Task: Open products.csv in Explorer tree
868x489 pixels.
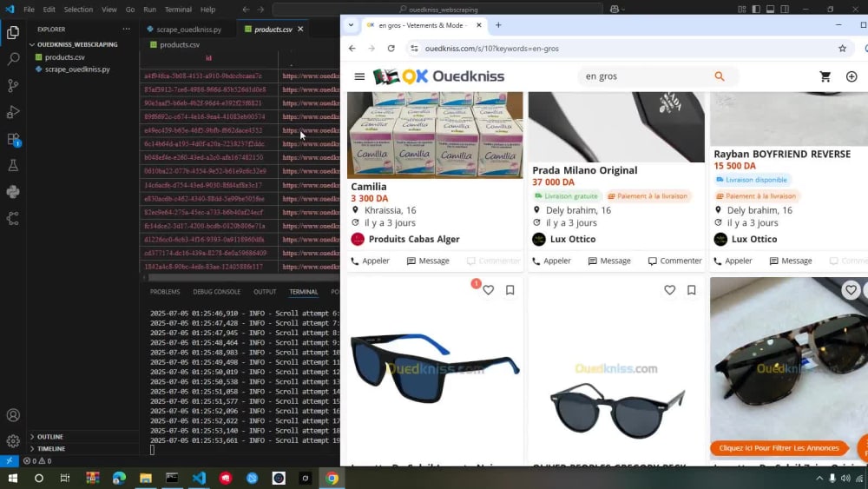Action: point(65,57)
